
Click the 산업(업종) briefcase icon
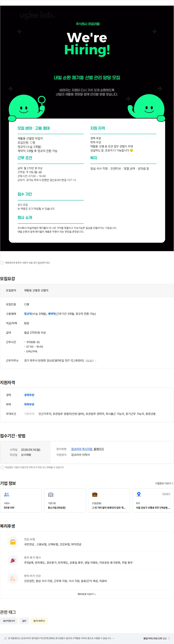coord(95,494)
